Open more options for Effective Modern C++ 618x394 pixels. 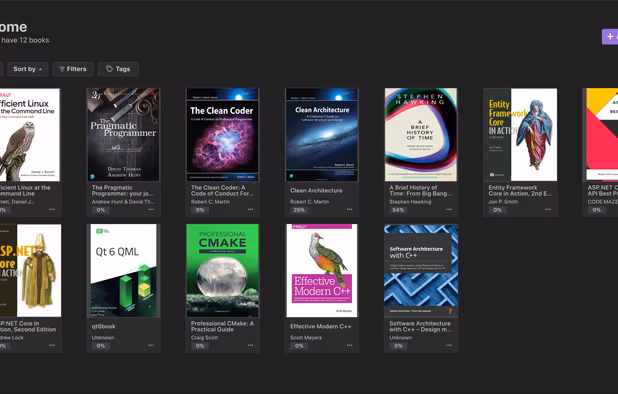click(x=350, y=346)
